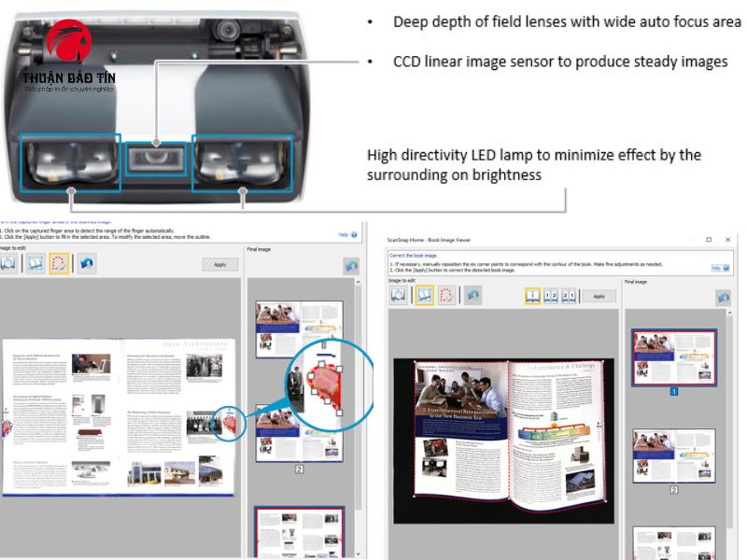Select the point retouch (finger removal) tool in left viewer
The height and width of the screenshot is (560, 747).
click(x=59, y=264)
